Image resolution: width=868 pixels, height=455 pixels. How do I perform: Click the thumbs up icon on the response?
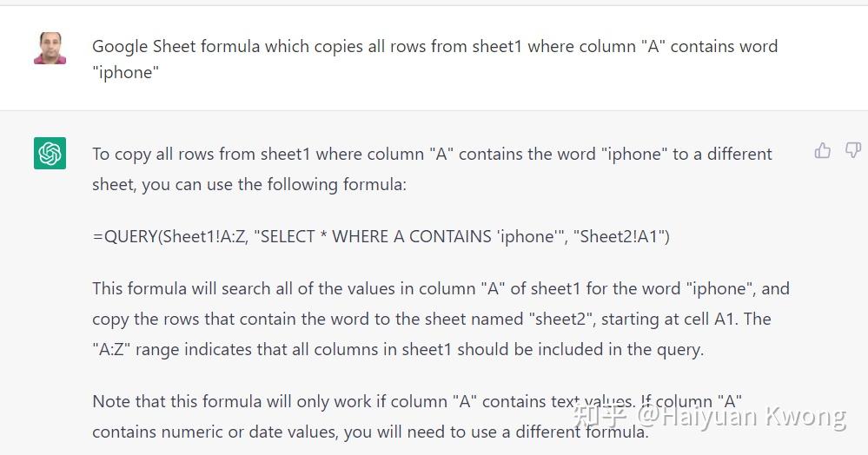coord(822,151)
